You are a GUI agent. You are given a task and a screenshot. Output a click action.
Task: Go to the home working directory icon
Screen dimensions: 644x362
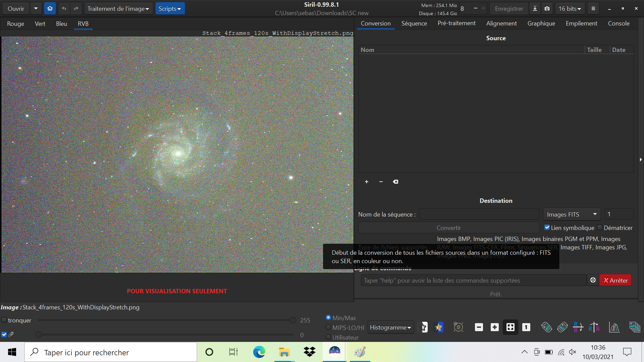[50, 8]
